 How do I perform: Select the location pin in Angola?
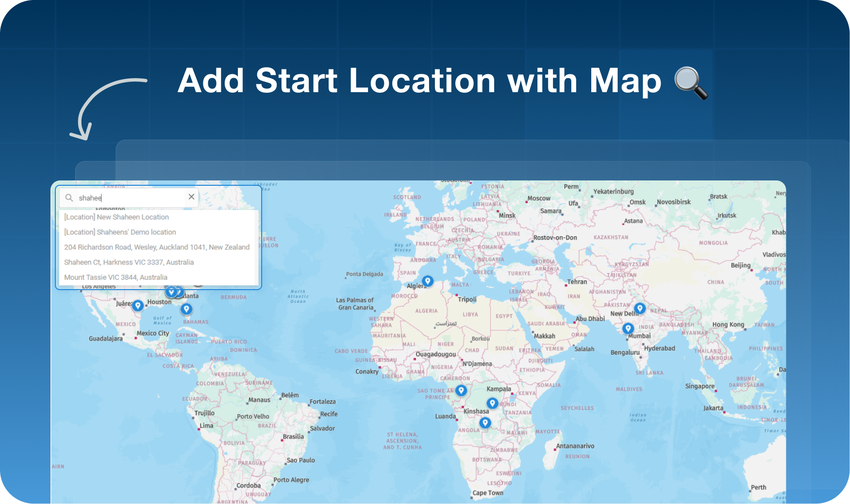[x=484, y=423]
